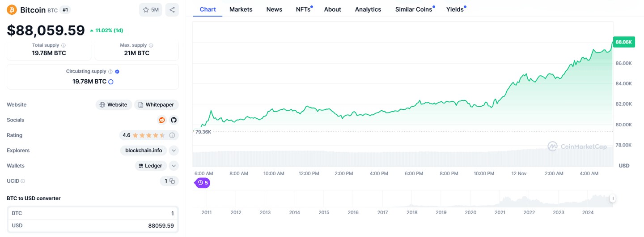644x237 pixels.
Task: Switch to the Markets tab
Action: tap(241, 9)
